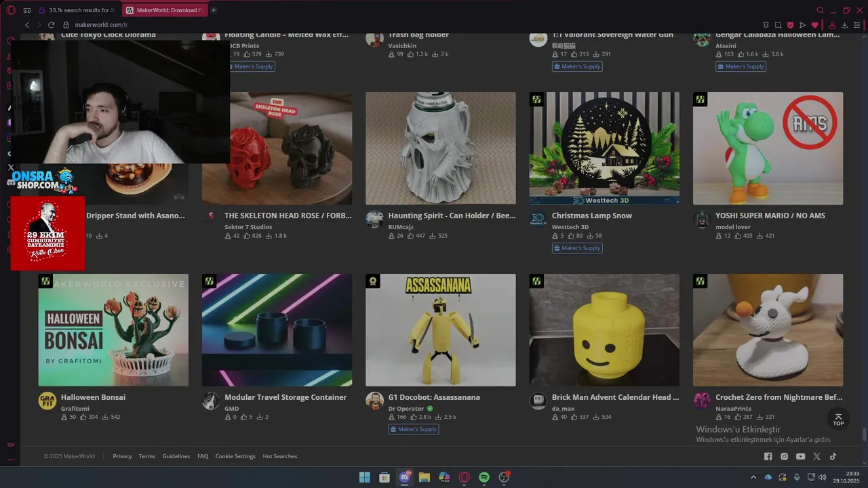868x488 pixels.
Task: Select the 'MakerWorld: Download' tab
Action: pyautogui.click(x=164, y=10)
